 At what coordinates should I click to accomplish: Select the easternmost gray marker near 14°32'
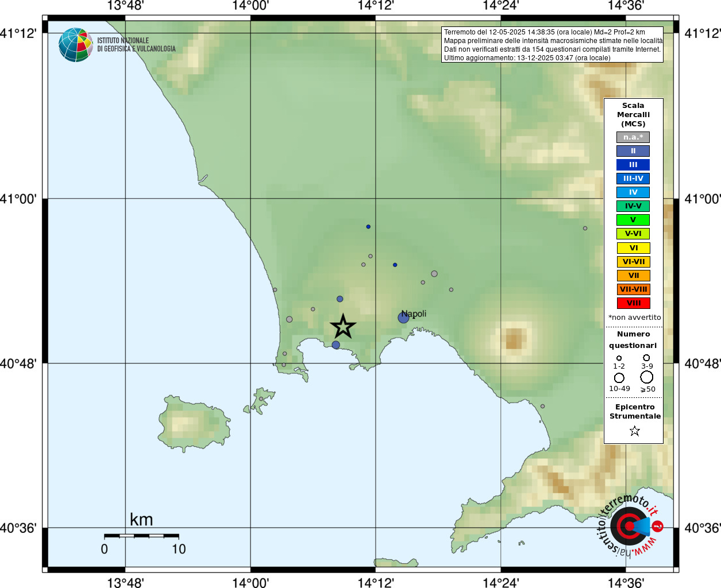pos(585,228)
